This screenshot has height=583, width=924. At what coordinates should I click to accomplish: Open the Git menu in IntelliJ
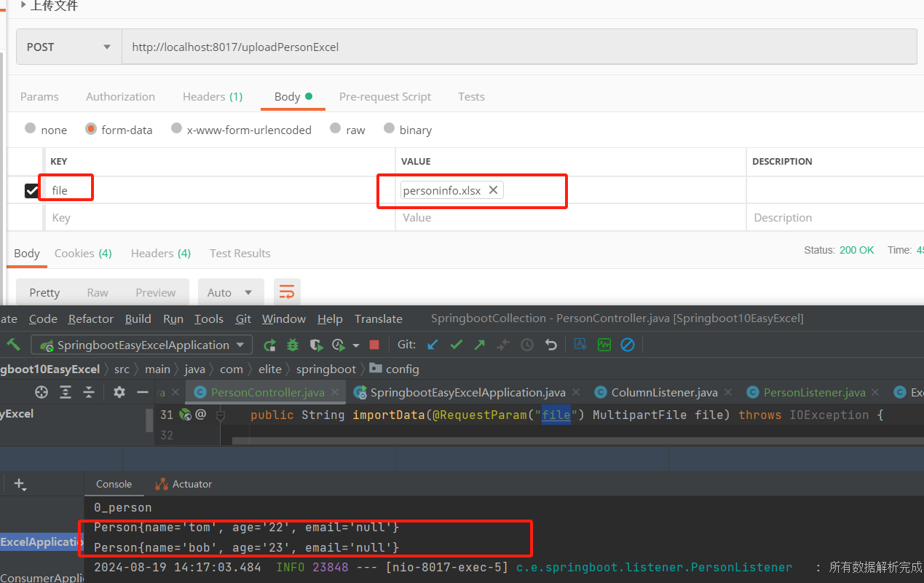[243, 318]
